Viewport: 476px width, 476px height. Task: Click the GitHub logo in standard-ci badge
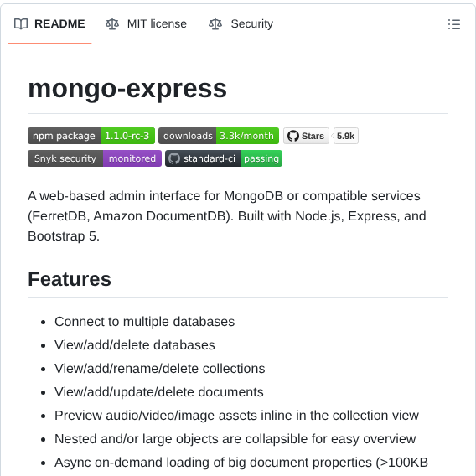(x=174, y=158)
